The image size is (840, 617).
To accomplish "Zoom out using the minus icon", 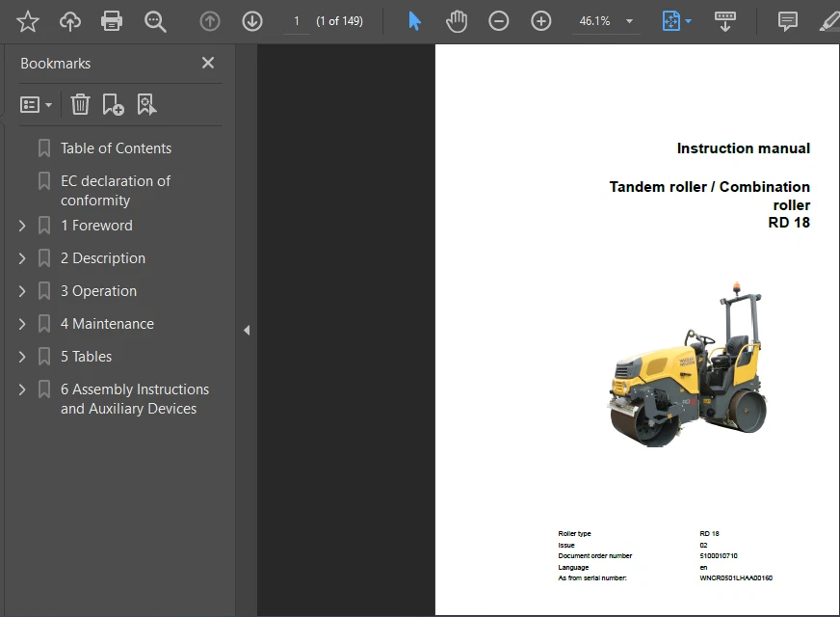I will (x=498, y=20).
